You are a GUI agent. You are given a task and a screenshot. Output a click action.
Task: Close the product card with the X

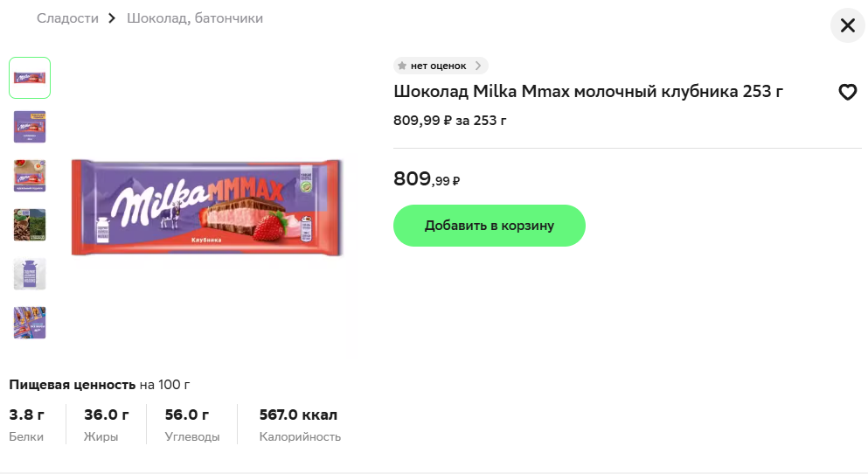tap(847, 25)
